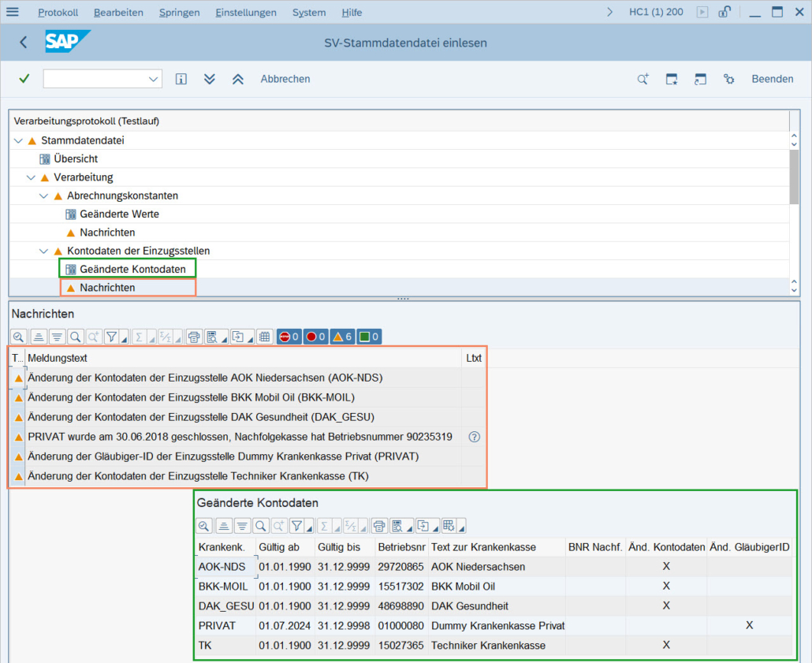
Task: Click the filter funnel in Nachrichten toolbar
Action: [111, 337]
